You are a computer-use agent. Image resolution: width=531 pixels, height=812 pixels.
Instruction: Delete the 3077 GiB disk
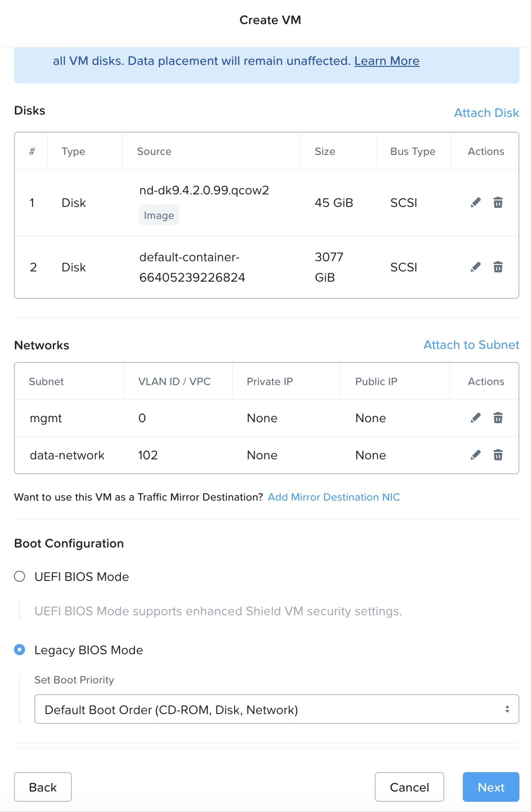click(x=498, y=267)
